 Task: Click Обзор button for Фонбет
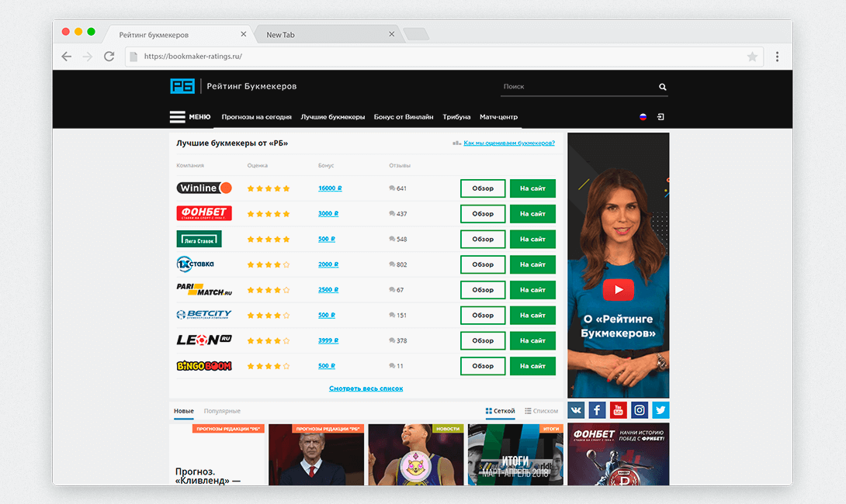point(483,213)
